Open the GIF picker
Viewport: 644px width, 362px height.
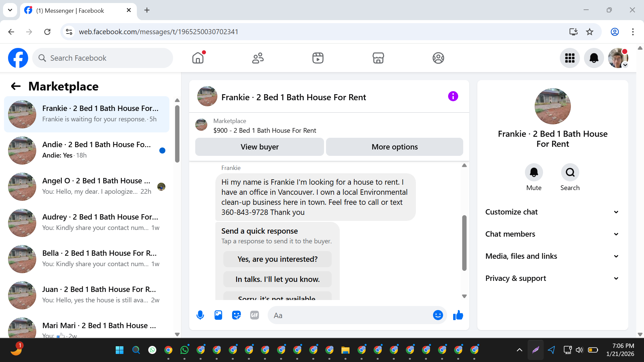(255, 315)
